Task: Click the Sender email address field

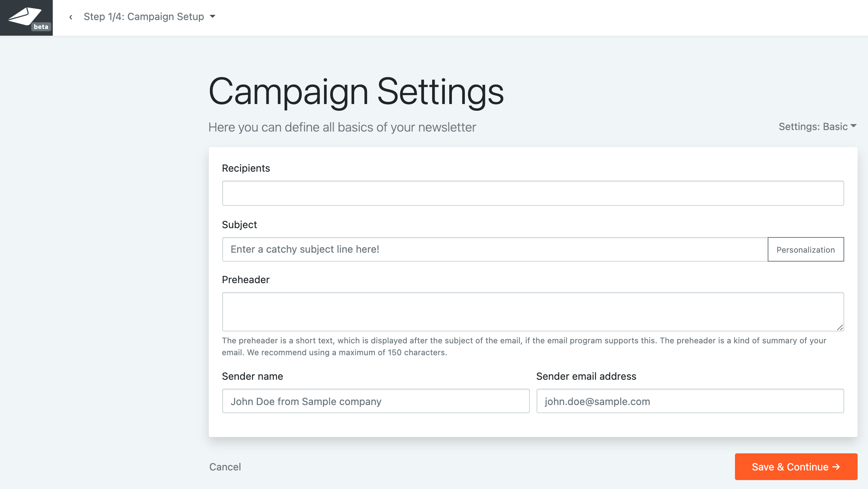Action: (690, 401)
